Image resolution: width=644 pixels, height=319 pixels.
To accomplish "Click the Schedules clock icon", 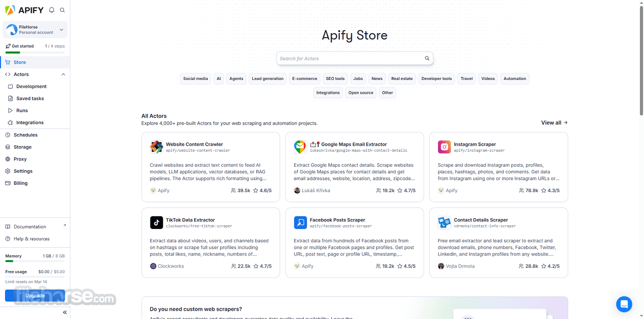I will click(x=8, y=135).
